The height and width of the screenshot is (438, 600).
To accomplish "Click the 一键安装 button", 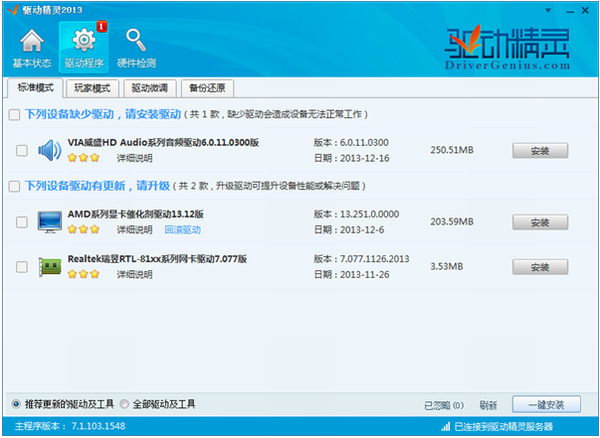I will (x=546, y=405).
